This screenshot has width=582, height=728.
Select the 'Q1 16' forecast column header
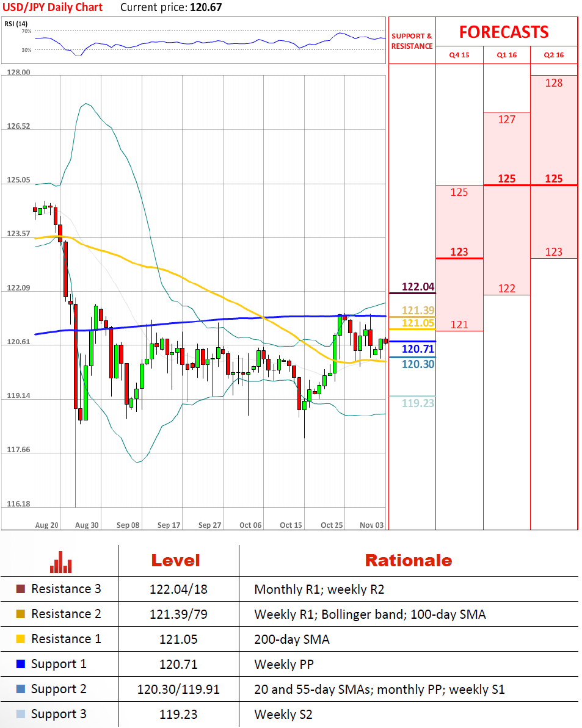tap(507, 55)
